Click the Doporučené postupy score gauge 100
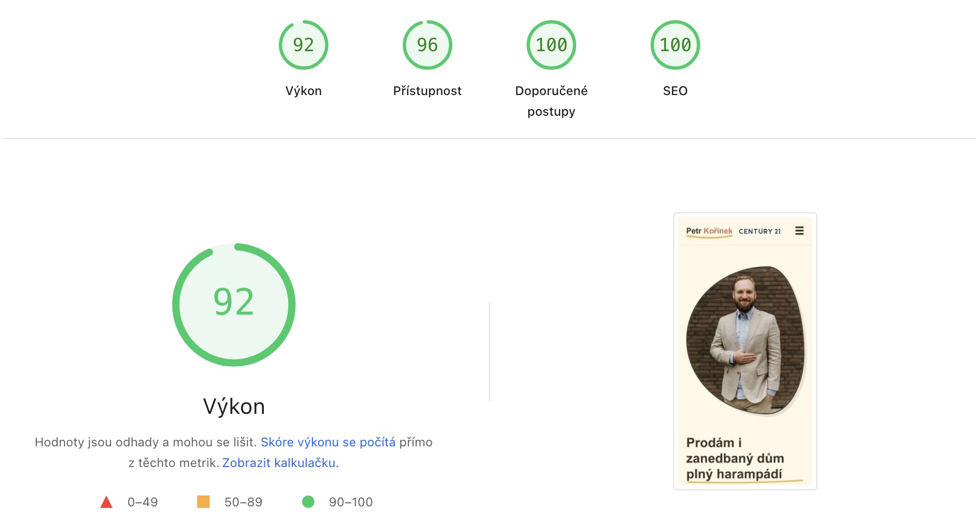Image resolution: width=980 pixels, height=527 pixels. click(x=551, y=45)
